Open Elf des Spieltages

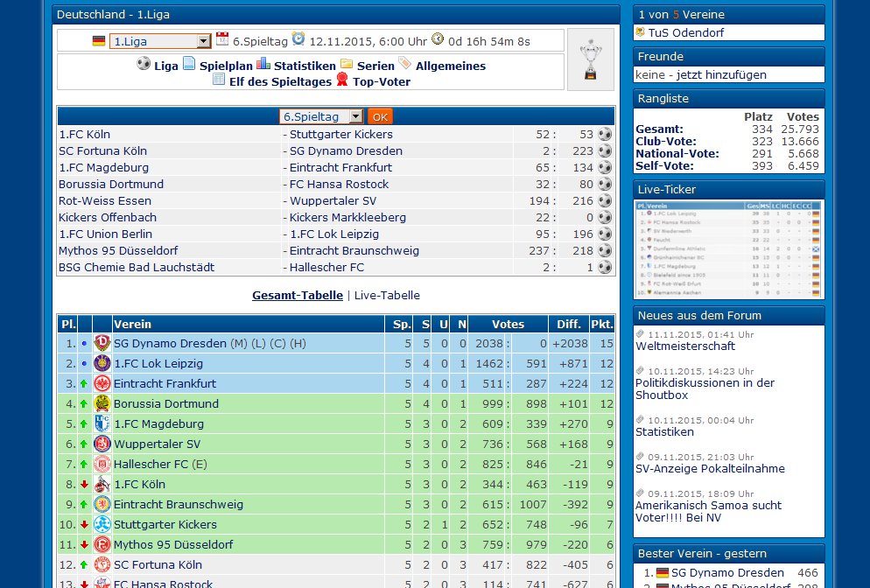click(x=280, y=81)
